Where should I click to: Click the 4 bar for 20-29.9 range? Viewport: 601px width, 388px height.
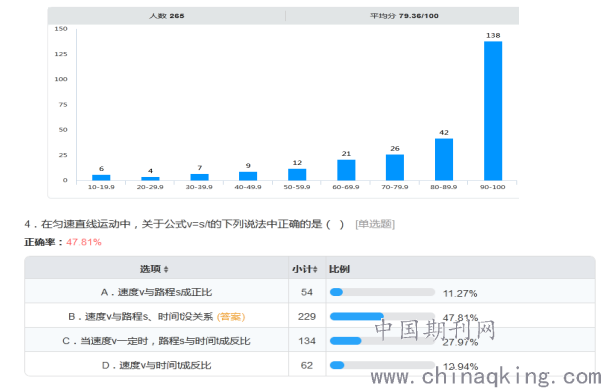coord(150,178)
